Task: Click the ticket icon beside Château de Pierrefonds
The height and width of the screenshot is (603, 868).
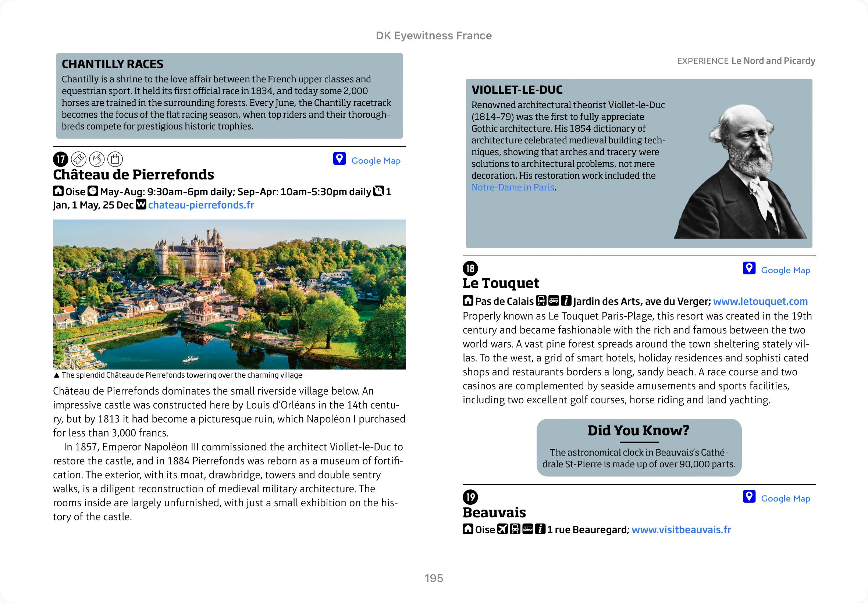Action: 79,160
